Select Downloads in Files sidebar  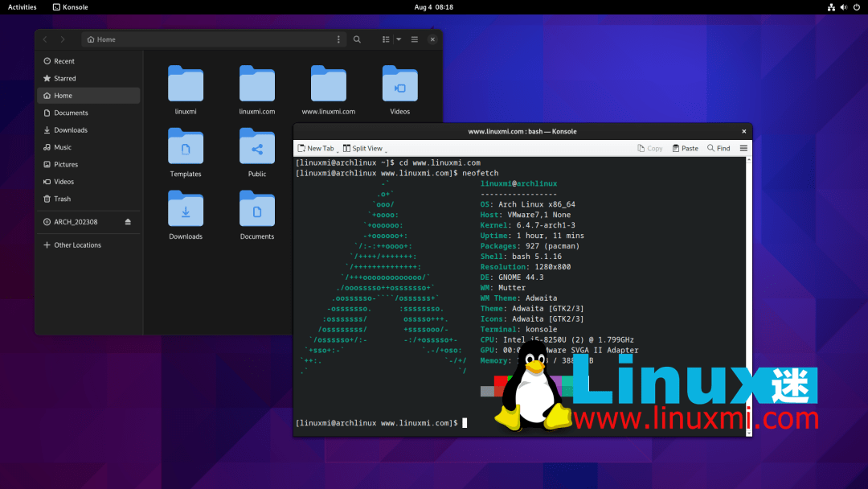point(88,129)
